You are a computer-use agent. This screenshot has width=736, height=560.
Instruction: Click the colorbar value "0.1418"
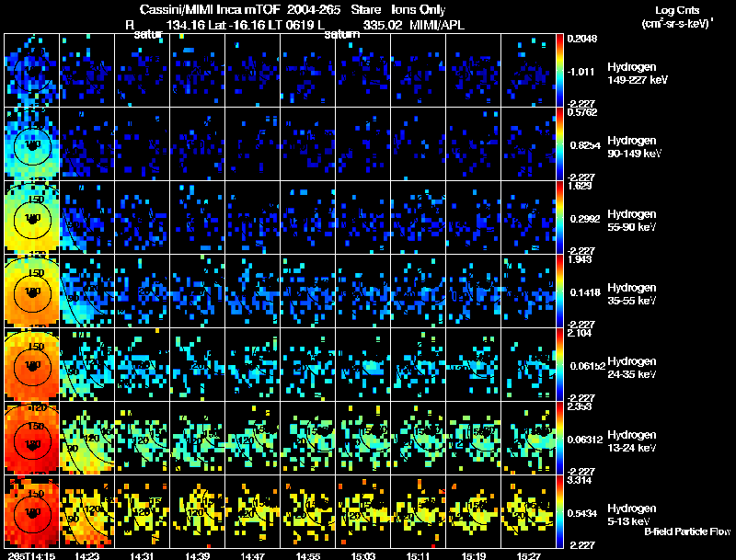pyautogui.click(x=585, y=292)
